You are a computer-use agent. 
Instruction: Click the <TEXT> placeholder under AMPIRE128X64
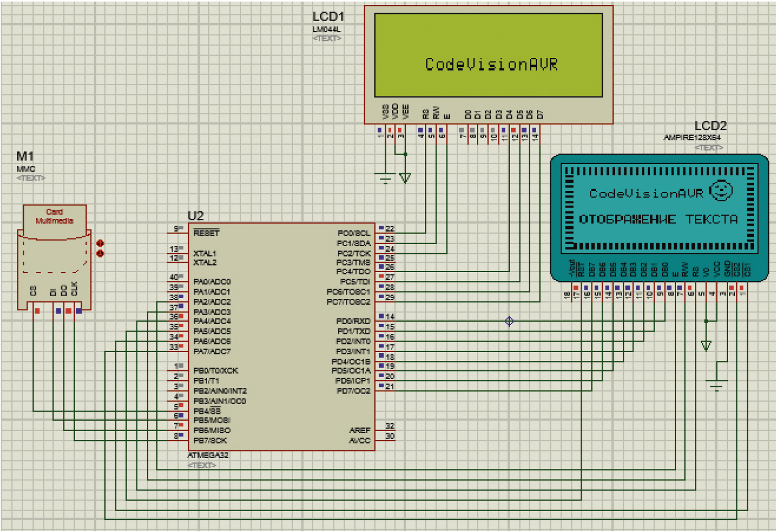(708, 147)
